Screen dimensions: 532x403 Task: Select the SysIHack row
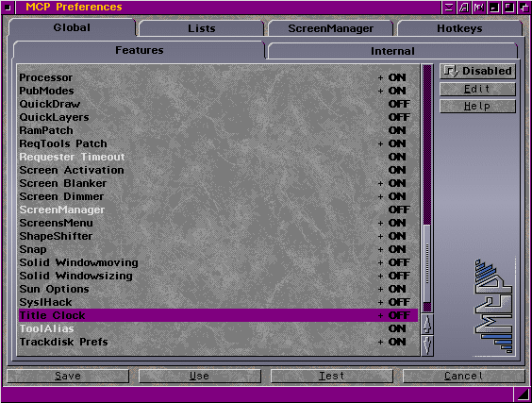click(218, 303)
